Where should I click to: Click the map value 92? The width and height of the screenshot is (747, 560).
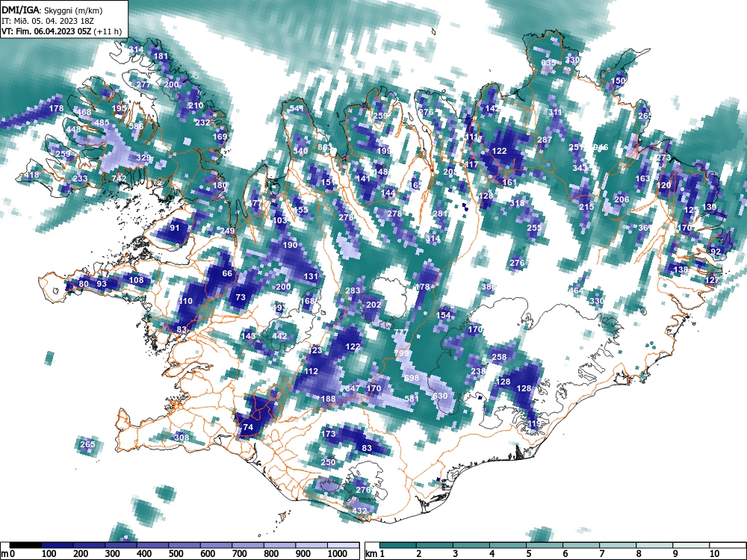point(716,252)
